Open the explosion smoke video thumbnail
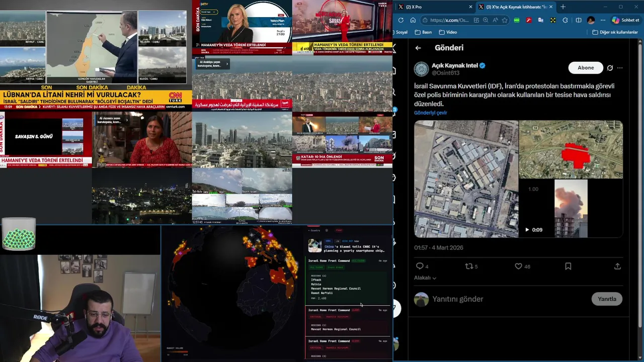644x362 pixels. point(571,209)
